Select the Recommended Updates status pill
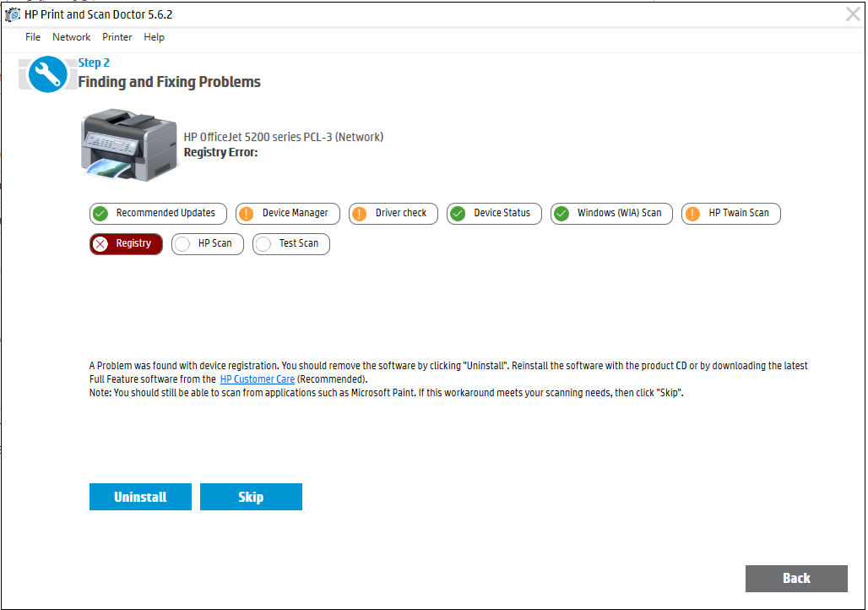 click(159, 213)
